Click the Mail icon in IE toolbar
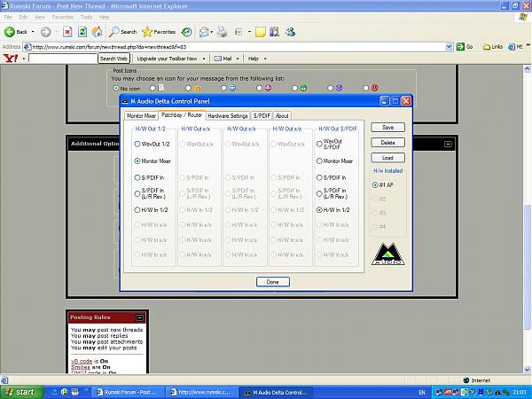 tap(205, 32)
